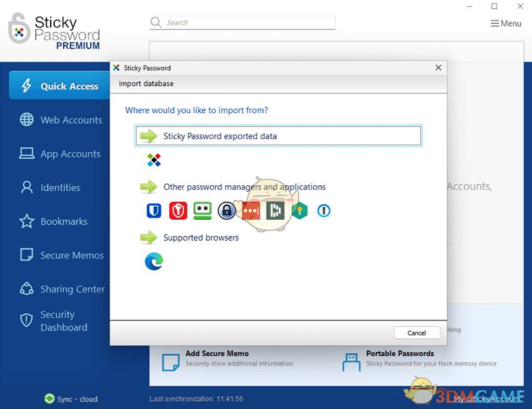Close the Import database dialog

point(439,67)
